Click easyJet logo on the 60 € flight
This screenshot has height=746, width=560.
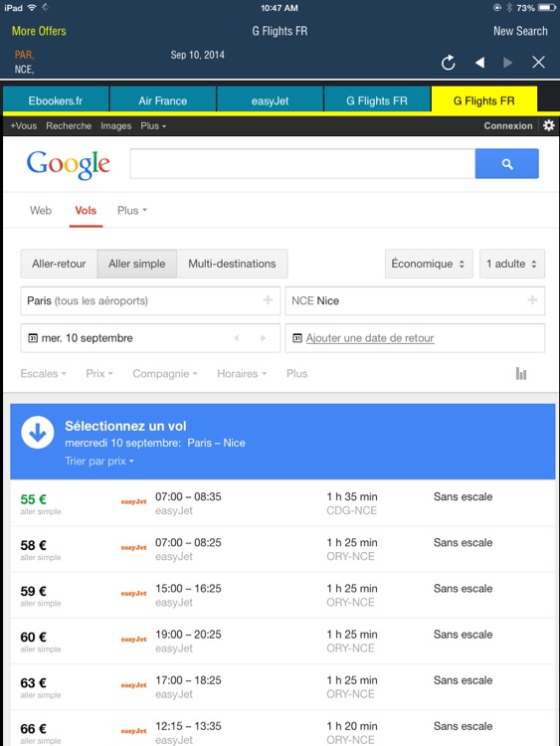pos(133,640)
